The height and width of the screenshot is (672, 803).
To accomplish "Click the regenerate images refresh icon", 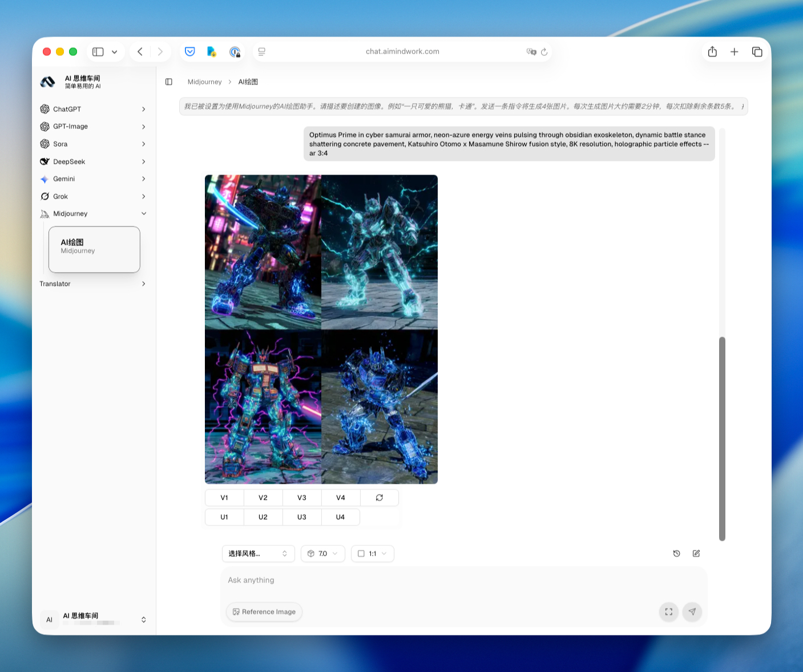I will (x=380, y=497).
